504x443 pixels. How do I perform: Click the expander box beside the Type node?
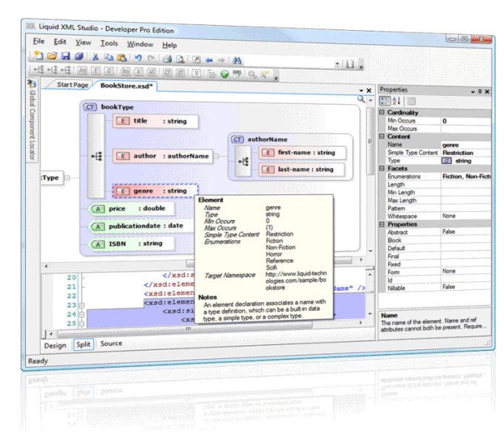[x=67, y=178]
